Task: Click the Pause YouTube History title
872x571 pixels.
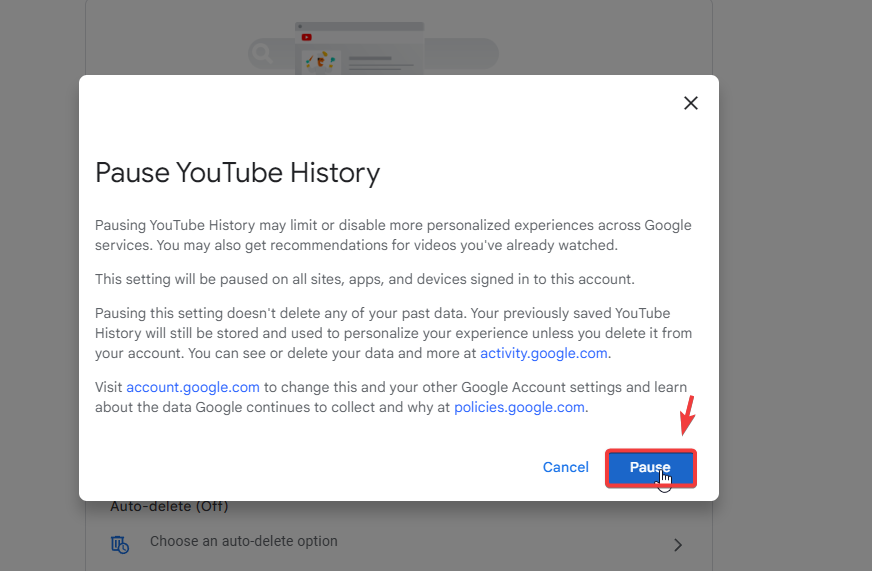Action: click(x=237, y=173)
